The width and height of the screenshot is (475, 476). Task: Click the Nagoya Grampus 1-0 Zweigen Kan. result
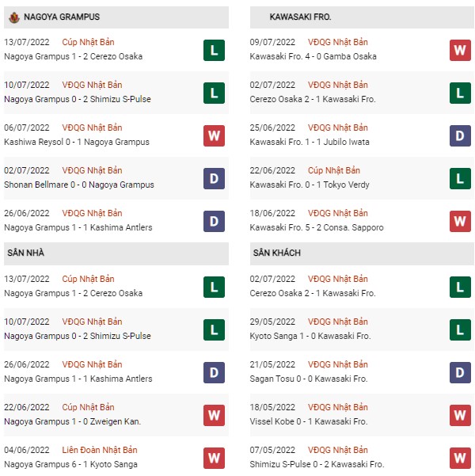point(73,421)
